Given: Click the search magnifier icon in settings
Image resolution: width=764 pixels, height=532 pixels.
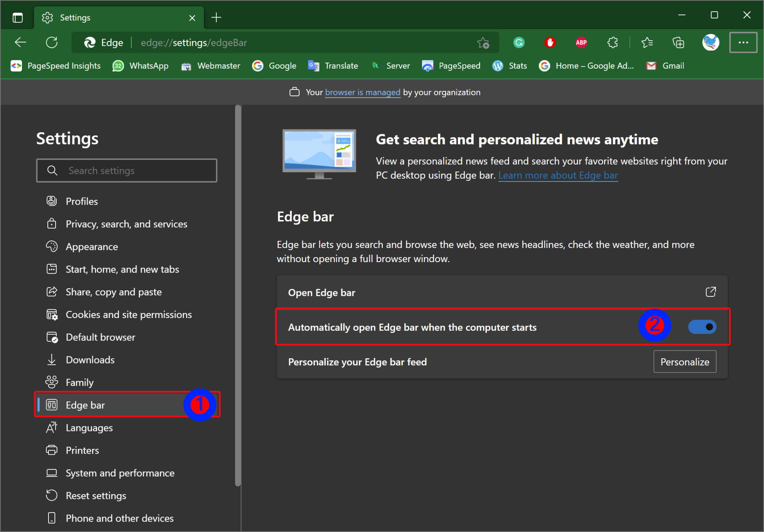Looking at the screenshot, I should pyautogui.click(x=52, y=170).
